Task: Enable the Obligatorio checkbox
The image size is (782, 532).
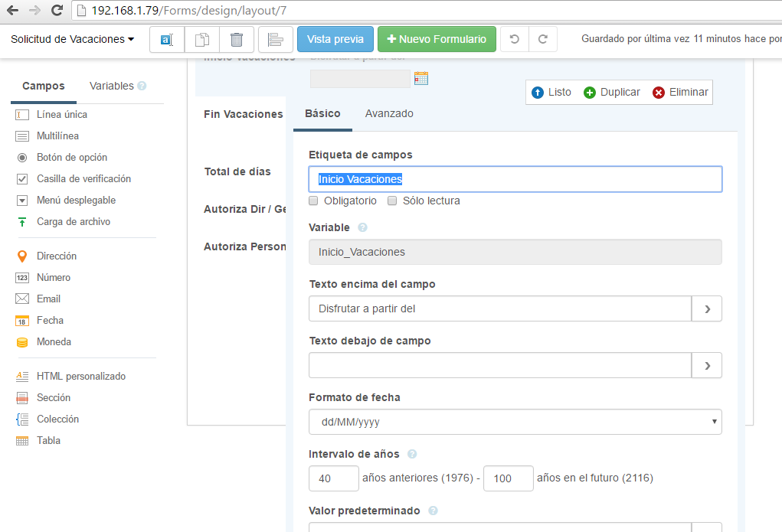Action: [313, 201]
